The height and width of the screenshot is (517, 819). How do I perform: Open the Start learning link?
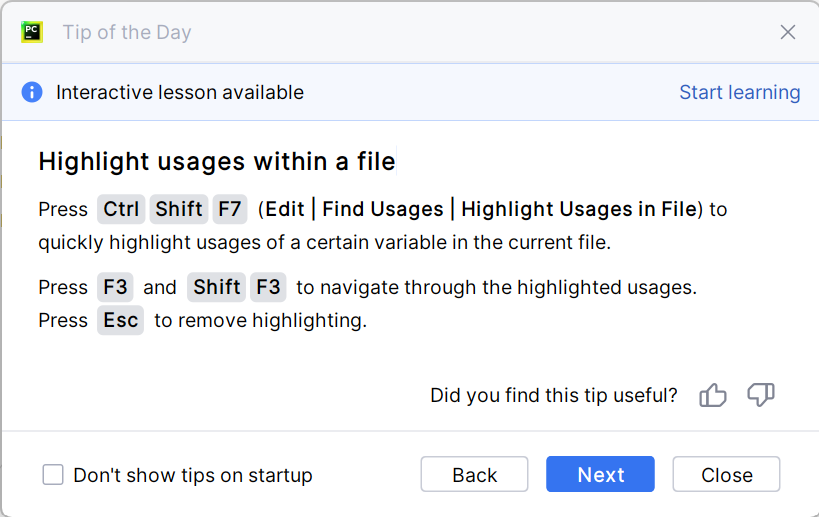(739, 92)
